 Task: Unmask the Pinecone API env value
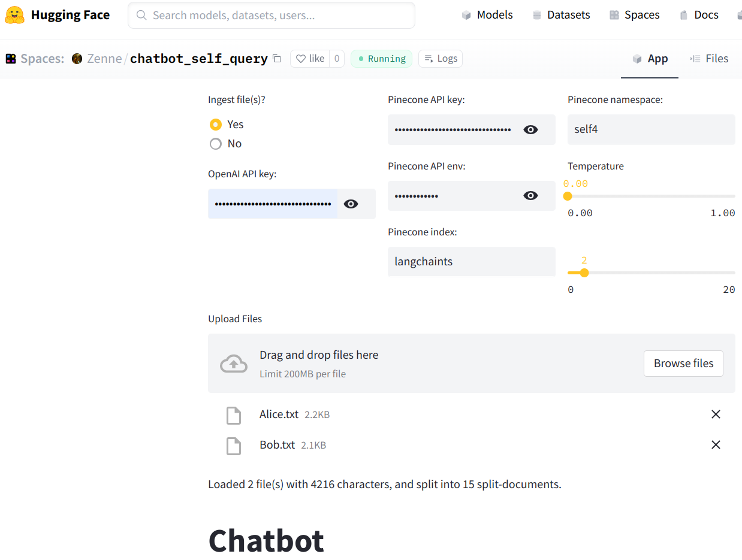pyautogui.click(x=530, y=196)
